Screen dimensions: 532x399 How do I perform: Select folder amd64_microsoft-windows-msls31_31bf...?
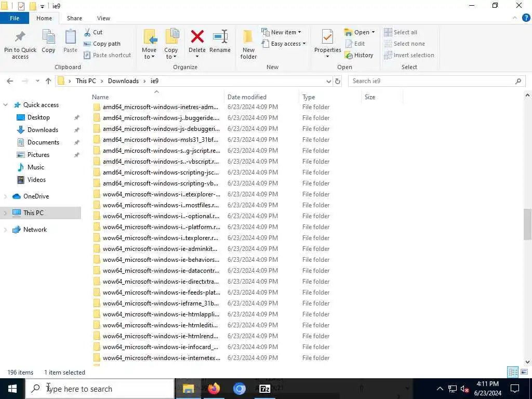point(160,140)
